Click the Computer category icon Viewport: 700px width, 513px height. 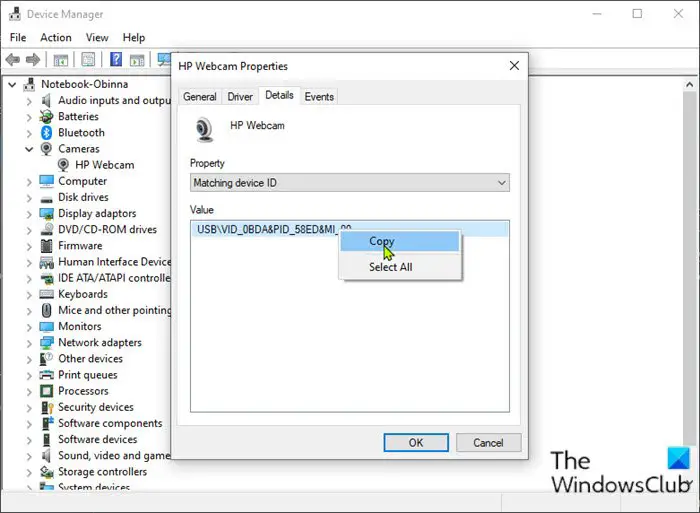pos(46,181)
